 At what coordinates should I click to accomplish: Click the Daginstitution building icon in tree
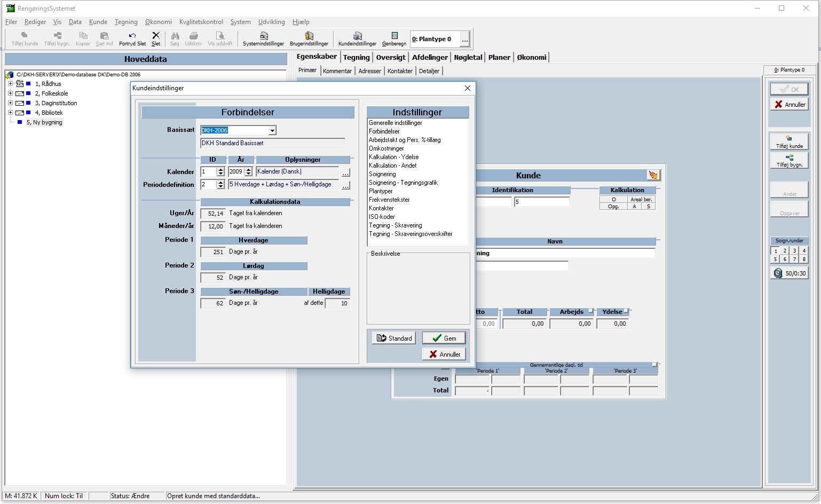(20, 103)
